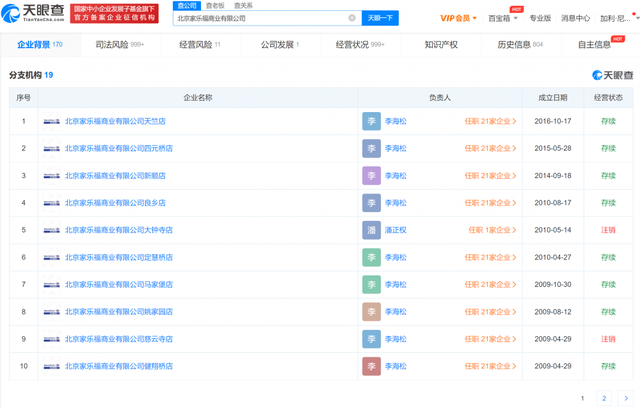Switch to the 公司发展 tab
The width and height of the screenshot is (640, 408).
pos(280,44)
